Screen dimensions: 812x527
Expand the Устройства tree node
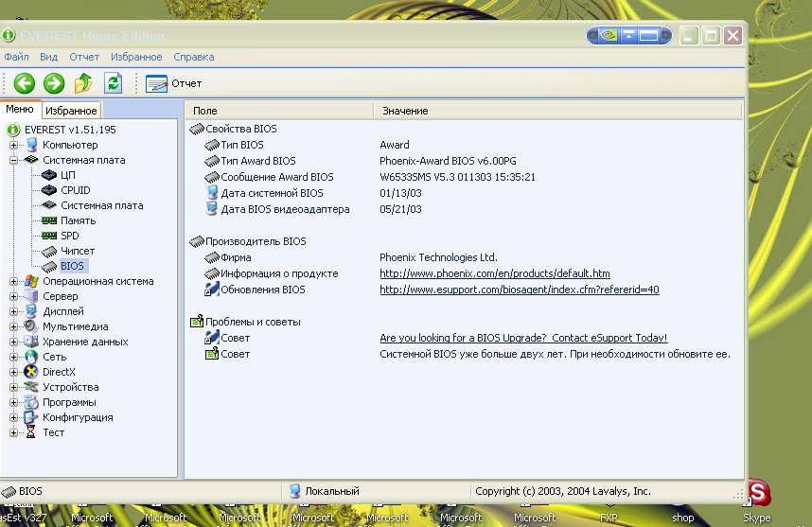[x=14, y=387]
